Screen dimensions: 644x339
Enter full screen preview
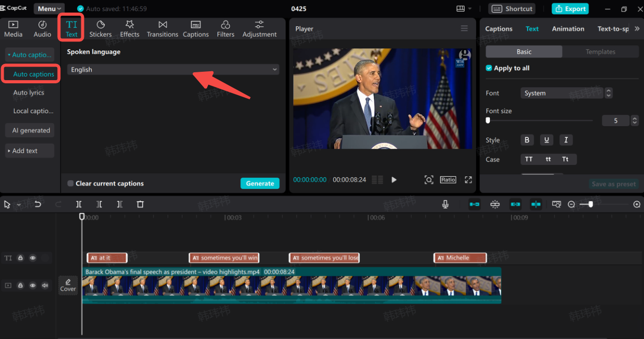coord(468,180)
